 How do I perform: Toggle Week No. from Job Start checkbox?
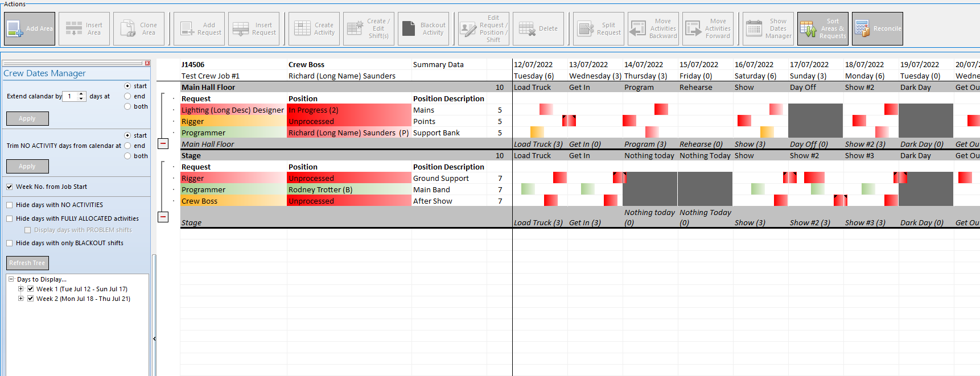10,187
